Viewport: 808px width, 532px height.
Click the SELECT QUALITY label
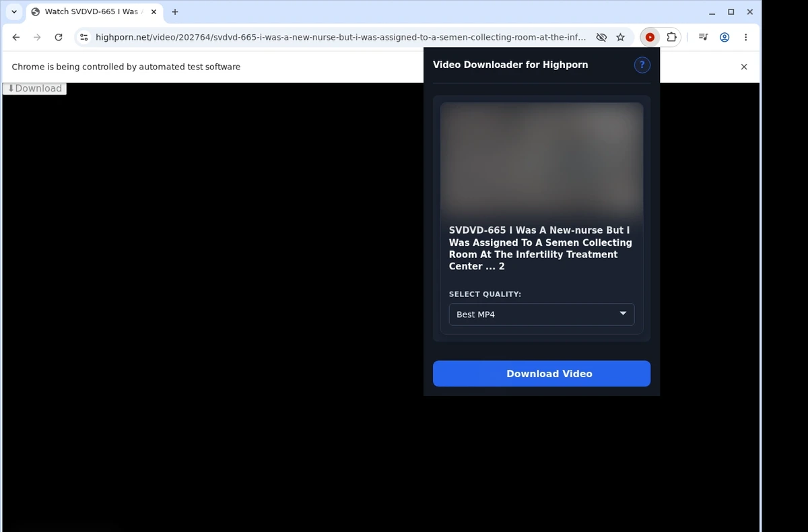485,294
